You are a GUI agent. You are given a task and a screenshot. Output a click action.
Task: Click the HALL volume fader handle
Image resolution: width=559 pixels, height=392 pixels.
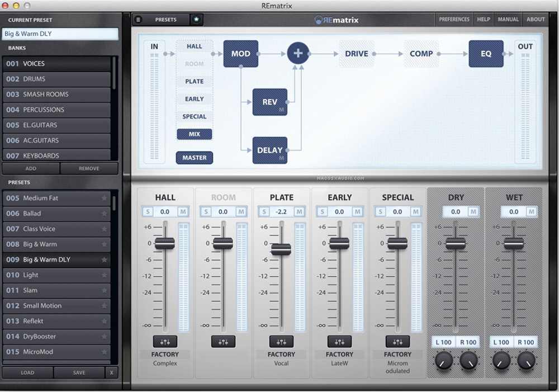pos(165,243)
